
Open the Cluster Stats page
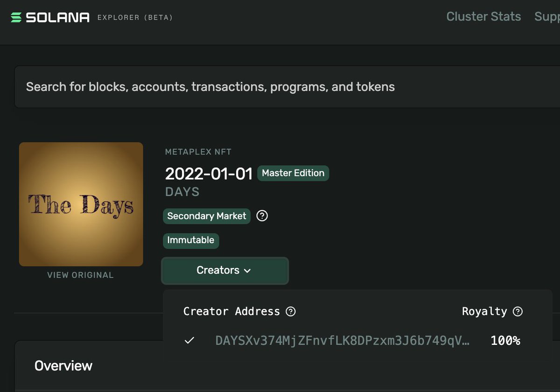(483, 17)
